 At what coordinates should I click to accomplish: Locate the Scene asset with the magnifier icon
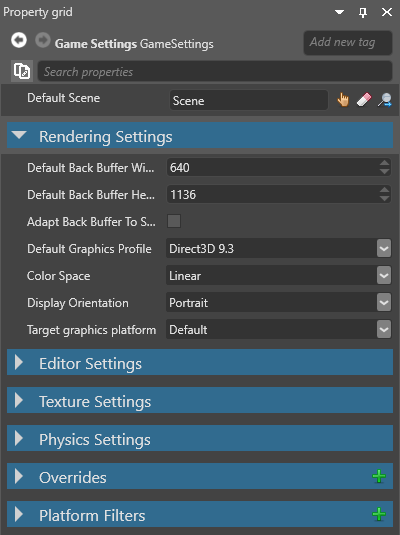(x=385, y=100)
